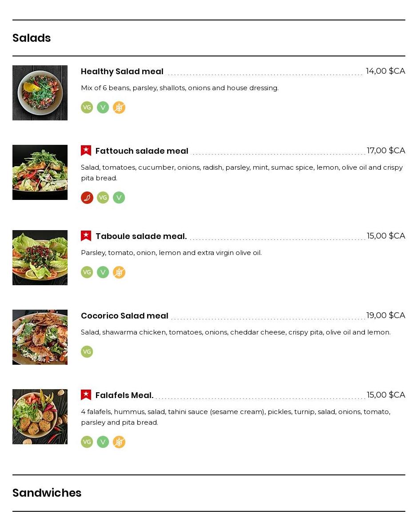Image resolution: width=420 pixels, height=514 pixels.
Task: Click the gluten-free wheat icon under Taboule salade
Action: click(119, 272)
